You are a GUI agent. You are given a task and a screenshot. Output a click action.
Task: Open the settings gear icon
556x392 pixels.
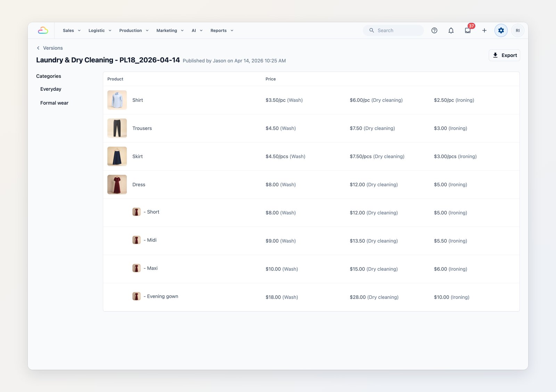pyautogui.click(x=501, y=31)
